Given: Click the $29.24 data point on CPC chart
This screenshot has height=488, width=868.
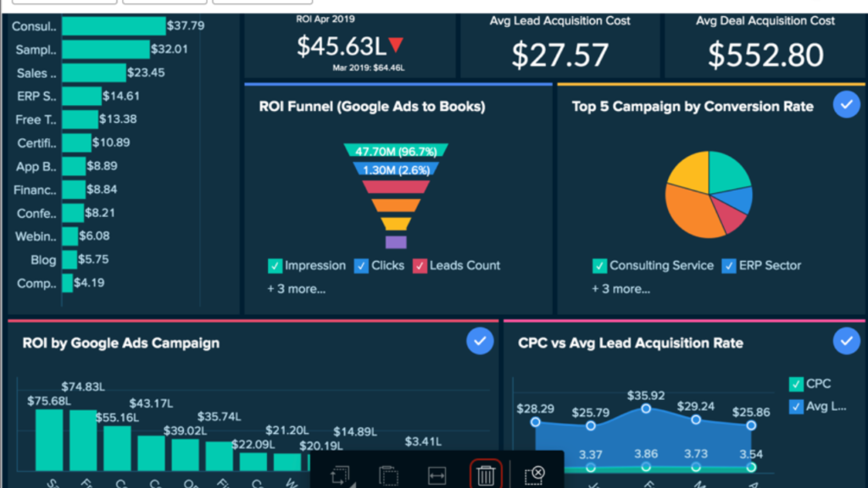Looking at the screenshot, I should click(696, 420).
